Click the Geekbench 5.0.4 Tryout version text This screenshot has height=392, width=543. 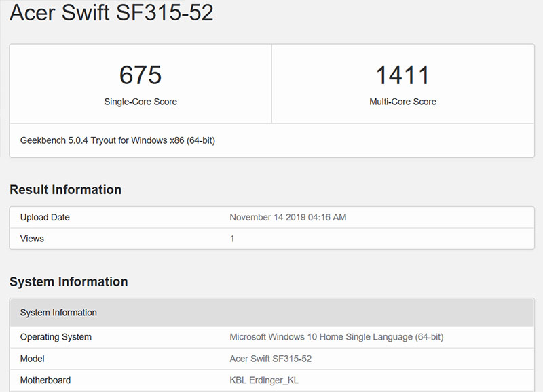[x=117, y=140]
